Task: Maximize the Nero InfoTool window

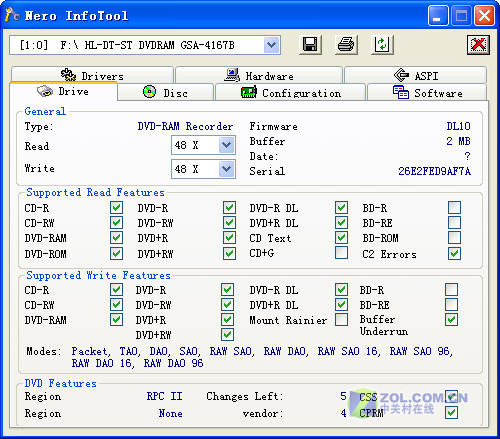Action: pos(461,15)
